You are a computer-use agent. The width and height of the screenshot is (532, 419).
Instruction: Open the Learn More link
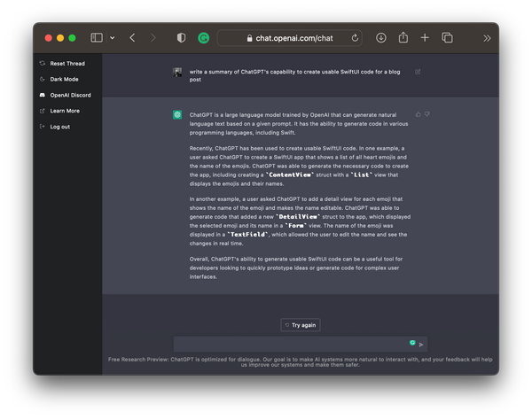click(x=64, y=111)
